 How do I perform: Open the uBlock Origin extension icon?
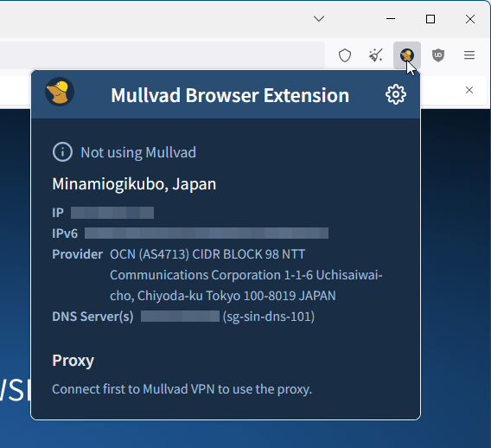[x=438, y=55]
